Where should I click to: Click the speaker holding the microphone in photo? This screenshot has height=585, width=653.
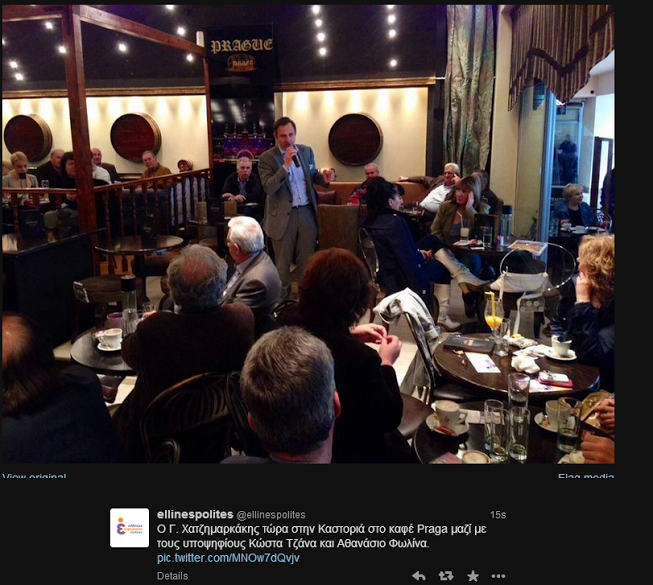click(x=292, y=200)
